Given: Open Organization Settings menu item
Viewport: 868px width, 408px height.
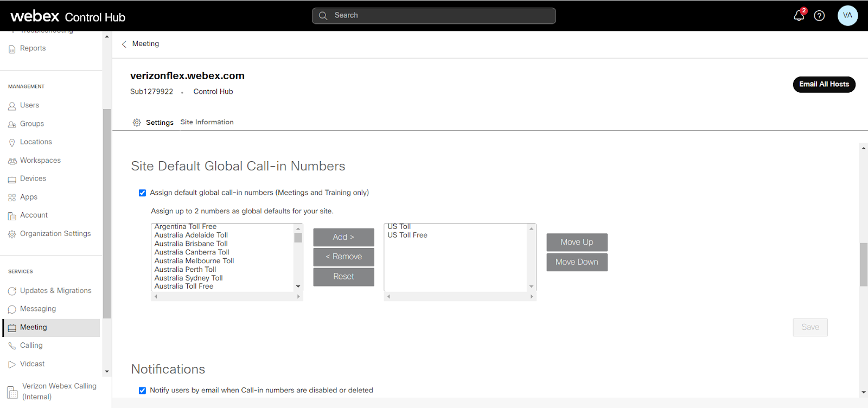Looking at the screenshot, I should tap(55, 234).
